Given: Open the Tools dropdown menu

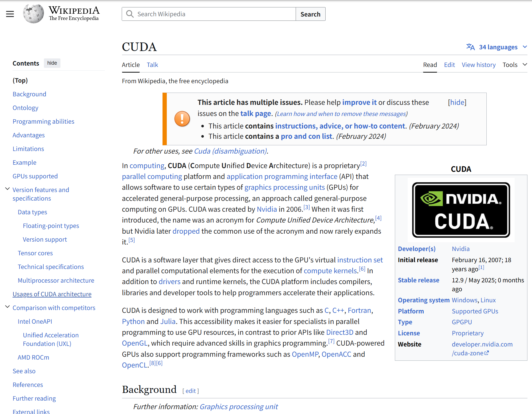Looking at the screenshot, I should coord(515,65).
